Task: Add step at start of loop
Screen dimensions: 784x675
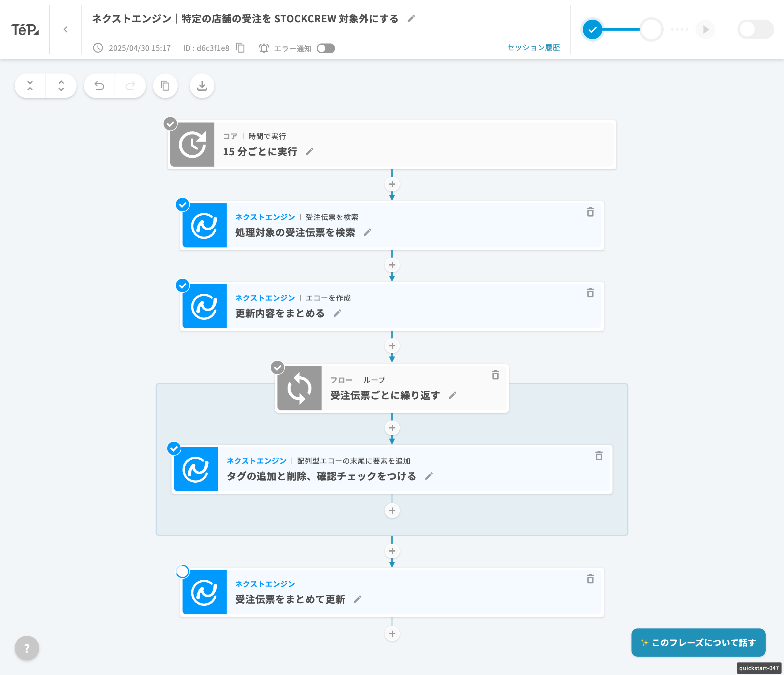Action: (x=392, y=428)
